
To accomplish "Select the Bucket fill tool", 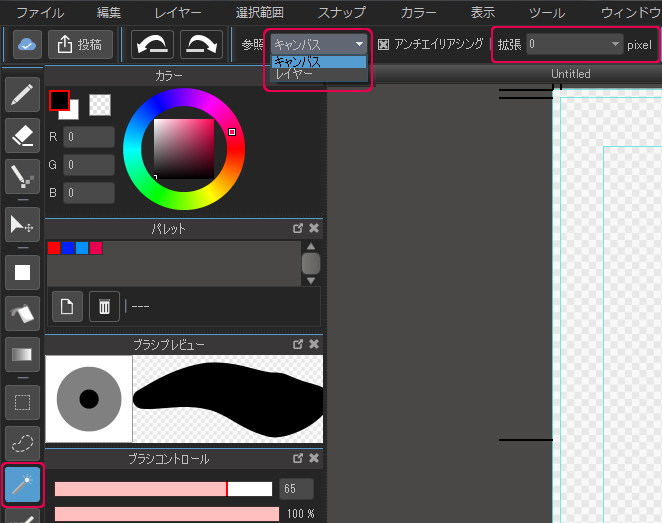I will click(22, 313).
